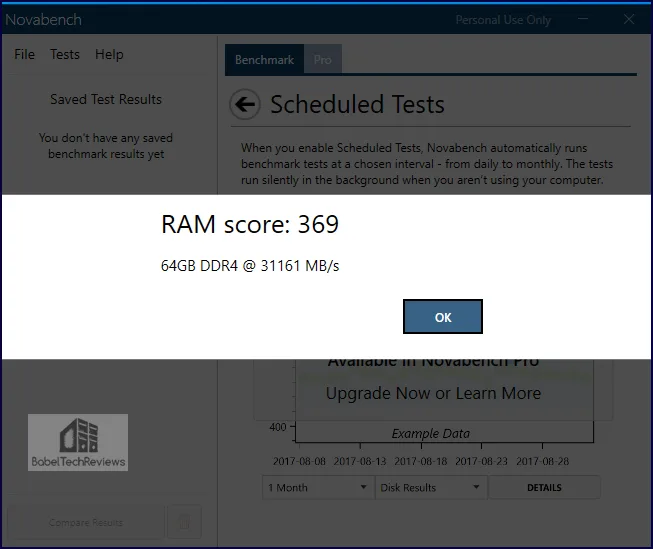Image resolution: width=653 pixels, height=549 pixels.
Task: Click OK in the RAM score dialog
Action: point(443,317)
